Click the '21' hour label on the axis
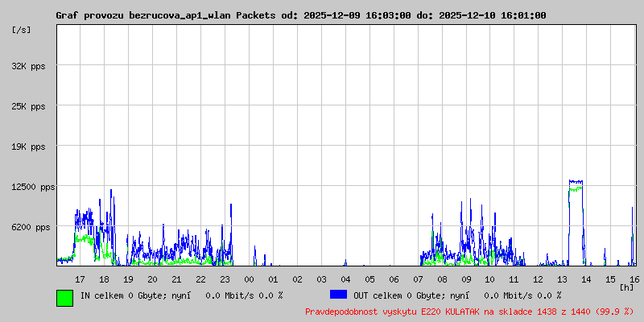Image resolution: width=644 pixels, height=322 pixels. click(x=176, y=279)
